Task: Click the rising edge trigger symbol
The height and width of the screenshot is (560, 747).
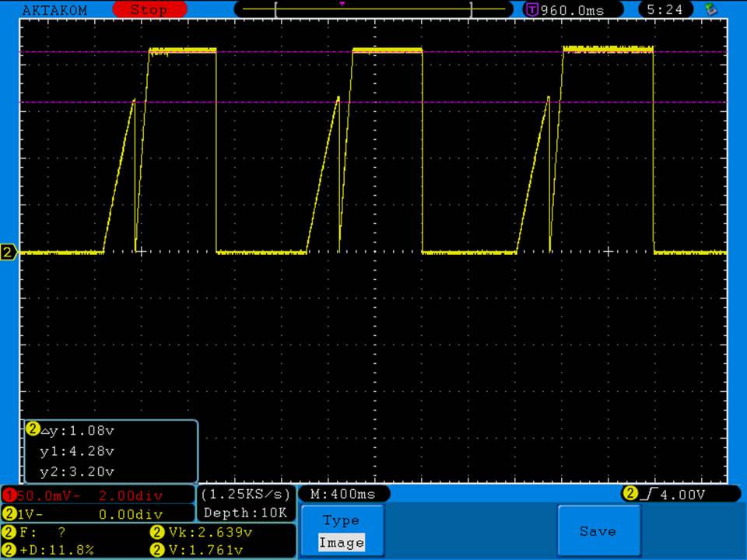Action: pyautogui.click(x=650, y=494)
